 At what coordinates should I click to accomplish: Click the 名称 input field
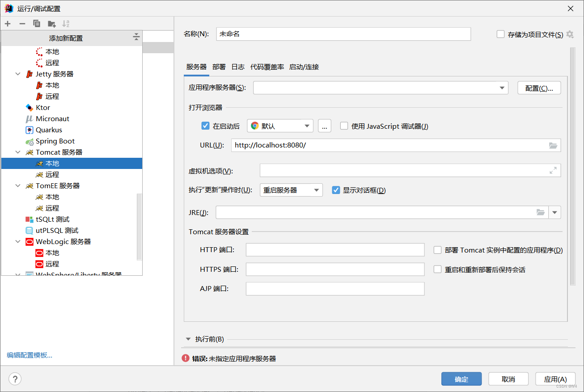[343, 34]
